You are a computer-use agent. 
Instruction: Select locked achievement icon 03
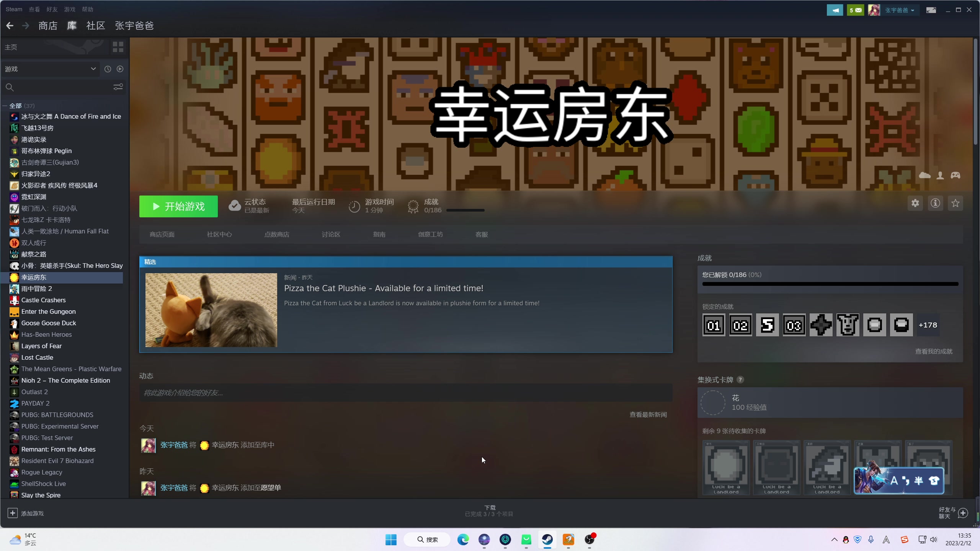[794, 325]
